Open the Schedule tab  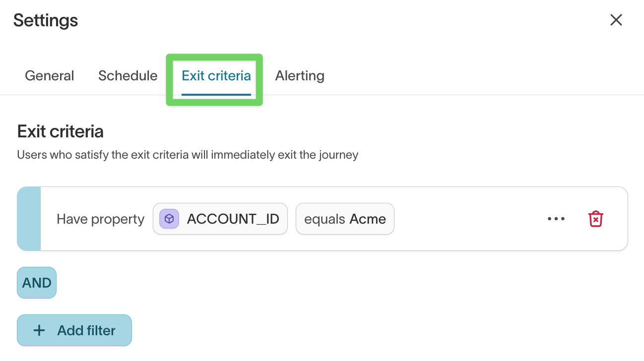(128, 75)
